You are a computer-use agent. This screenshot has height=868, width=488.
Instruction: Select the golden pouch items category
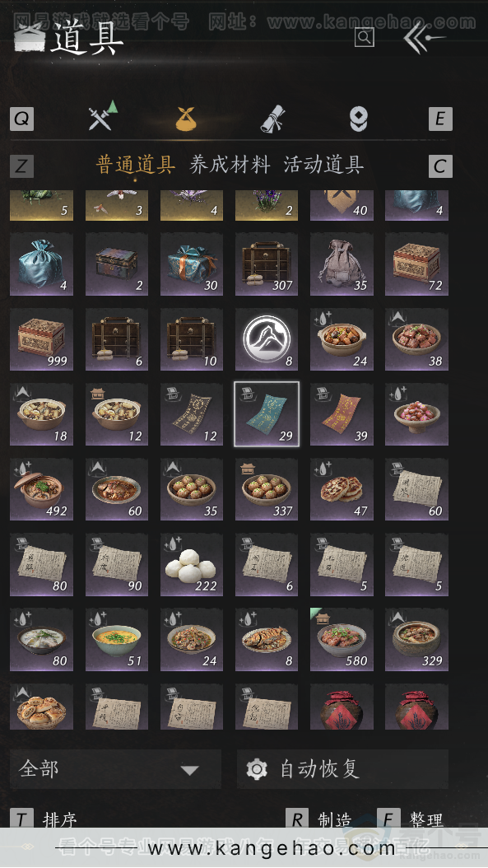point(186,118)
